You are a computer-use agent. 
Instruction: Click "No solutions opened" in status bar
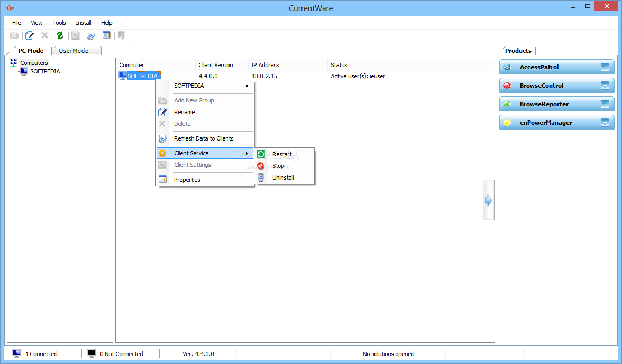[x=388, y=354]
